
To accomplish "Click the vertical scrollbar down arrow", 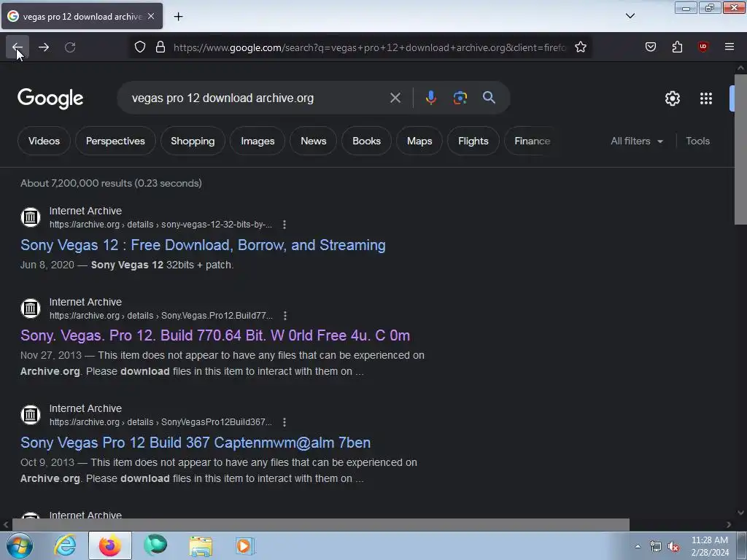I will click(740, 513).
